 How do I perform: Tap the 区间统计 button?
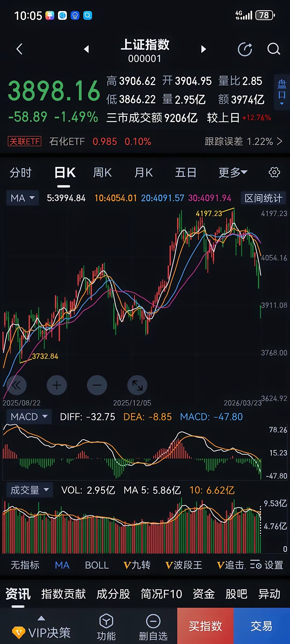click(263, 198)
